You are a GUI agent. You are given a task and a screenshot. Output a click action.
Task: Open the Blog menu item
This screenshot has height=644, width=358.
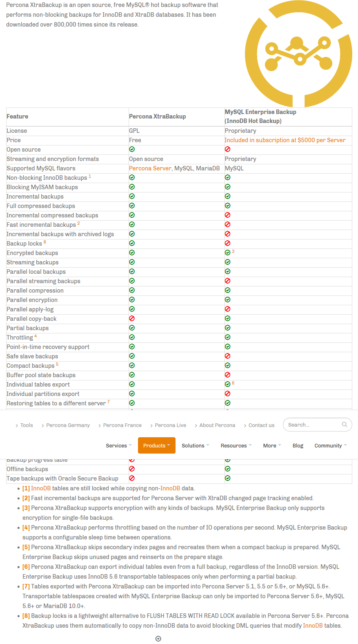point(298,445)
